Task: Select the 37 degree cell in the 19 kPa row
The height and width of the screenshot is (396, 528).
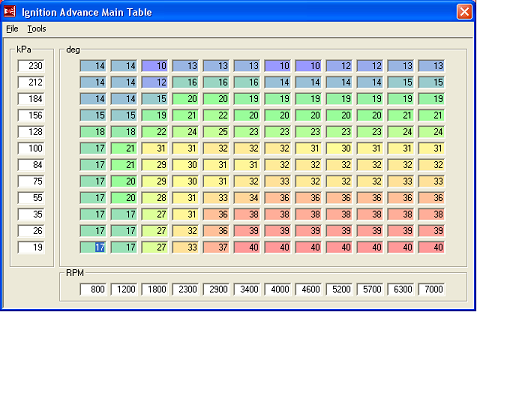Action: [x=217, y=247]
